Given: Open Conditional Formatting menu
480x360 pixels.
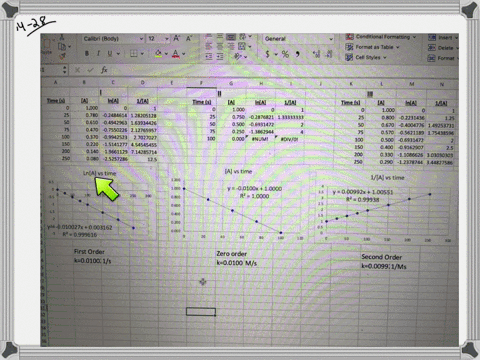Looking at the screenshot, I should coord(381,37).
